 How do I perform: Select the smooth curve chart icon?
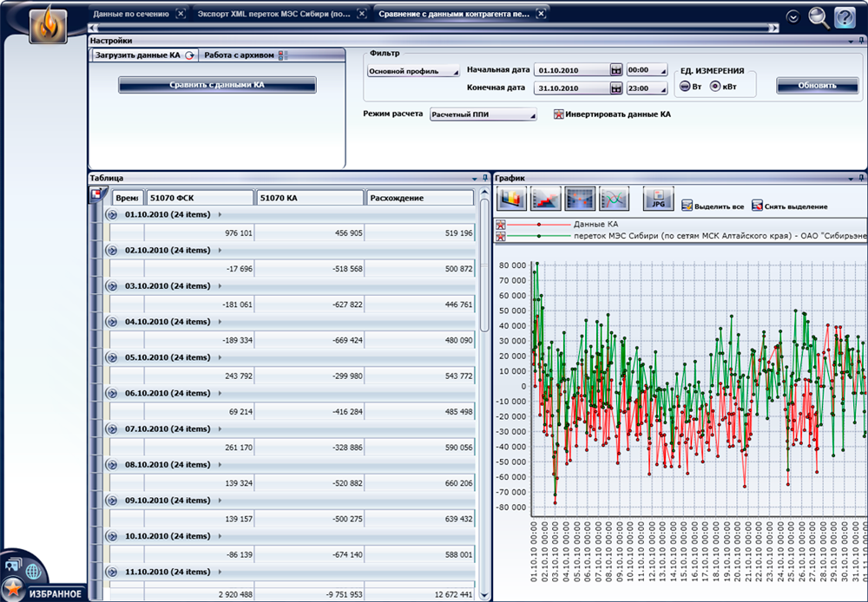pos(614,199)
